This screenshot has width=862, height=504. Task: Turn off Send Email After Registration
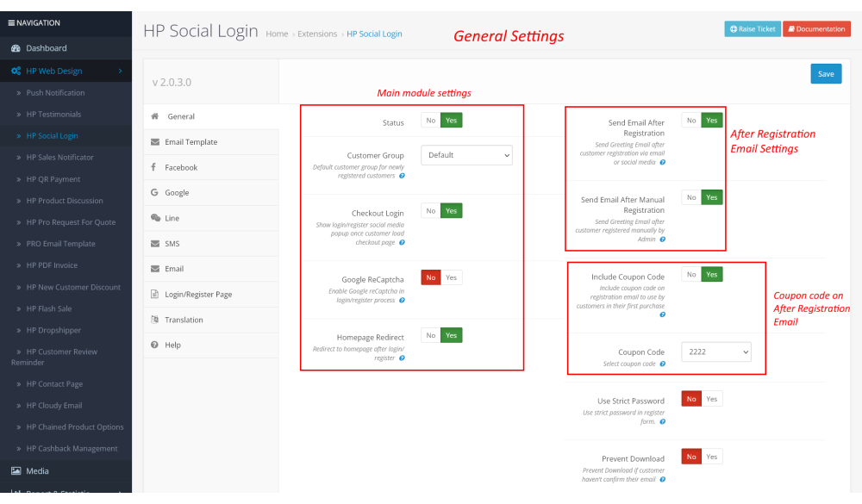pyautogui.click(x=691, y=121)
